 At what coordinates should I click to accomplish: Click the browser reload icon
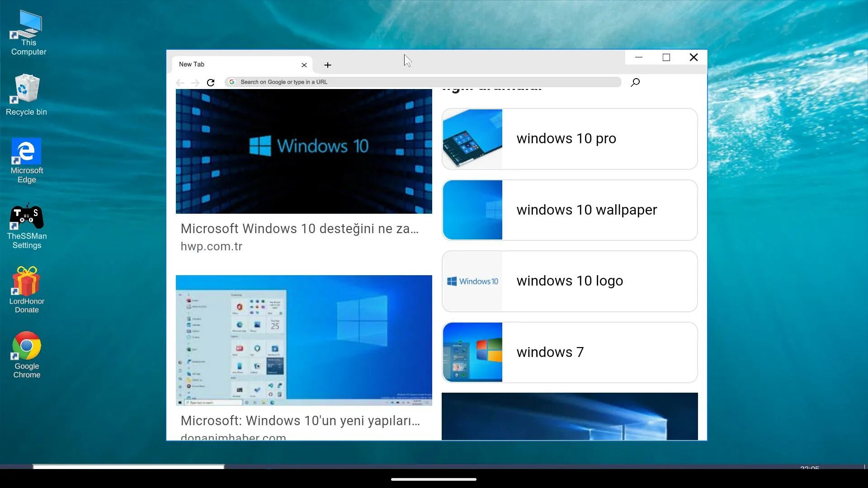coord(211,82)
